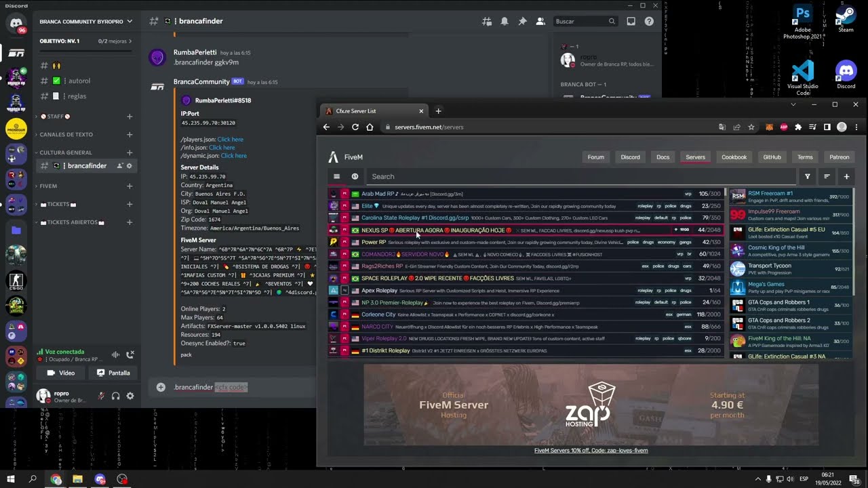This screenshot has width=868, height=488.
Task: Open FiveM Cookbook nav button
Action: [734, 157]
